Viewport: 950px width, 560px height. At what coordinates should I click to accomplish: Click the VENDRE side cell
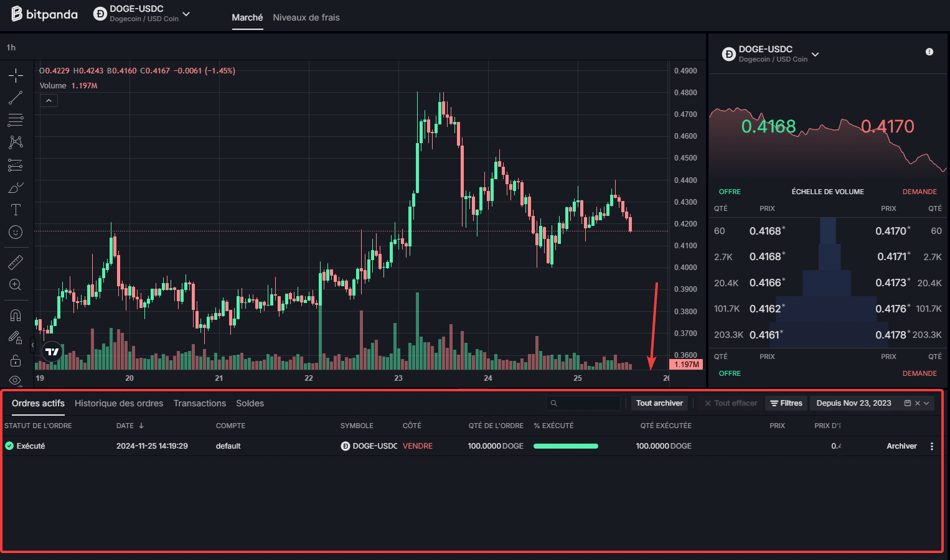click(418, 446)
